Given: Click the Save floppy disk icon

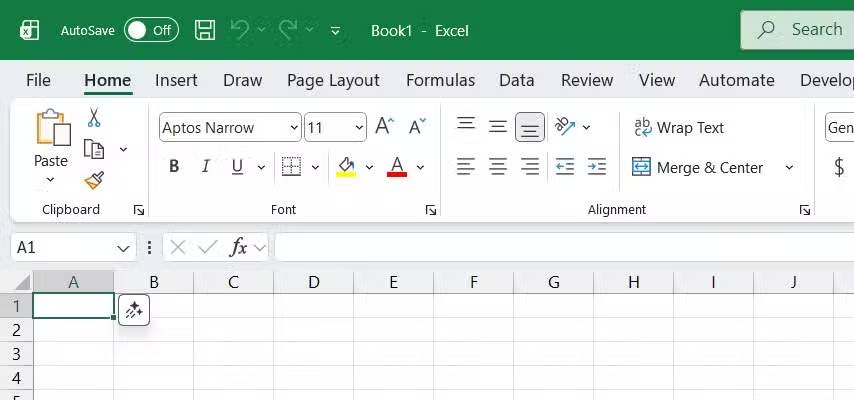Looking at the screenshot, I should coord(205,30).
